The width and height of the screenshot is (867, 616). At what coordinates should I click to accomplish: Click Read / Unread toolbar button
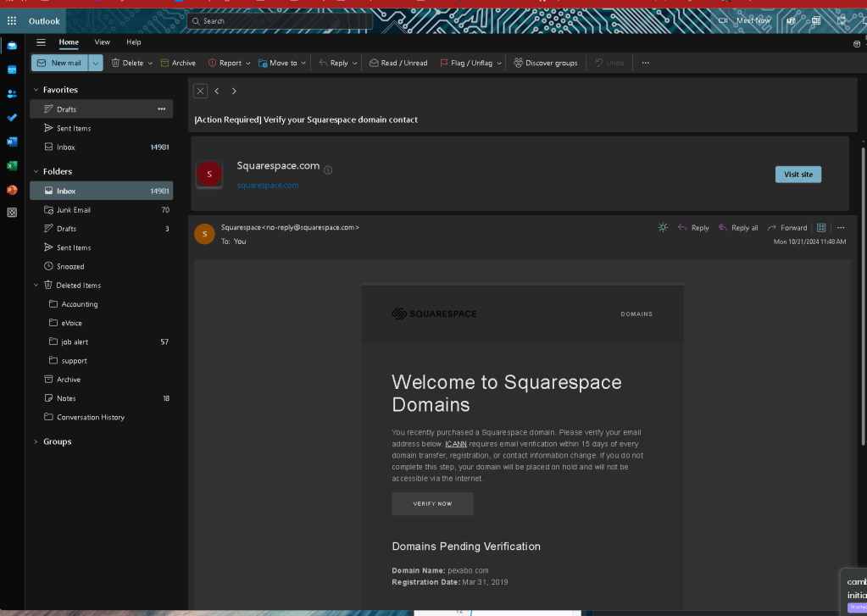tap(398, 63)
